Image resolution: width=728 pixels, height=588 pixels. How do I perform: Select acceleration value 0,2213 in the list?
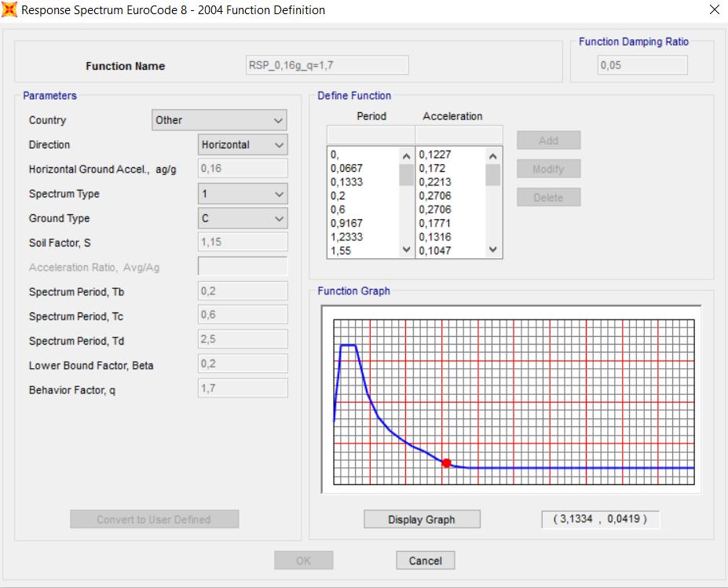[435, 182]
